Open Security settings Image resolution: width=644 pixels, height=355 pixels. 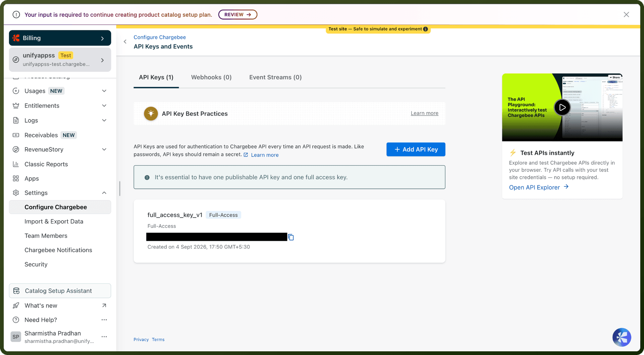pos(36,265)
